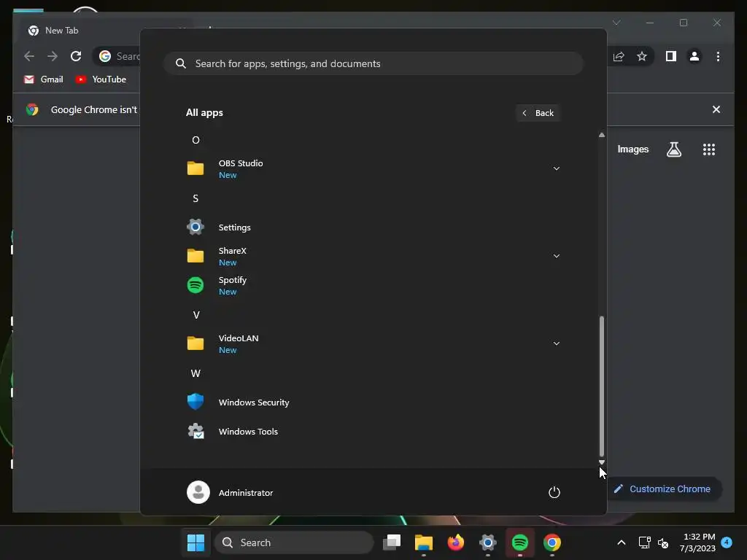The height and width of the screenshot is (560, 747).
Task: Toggle Chrome's side panel icon
Action: [x=671, y=57]
